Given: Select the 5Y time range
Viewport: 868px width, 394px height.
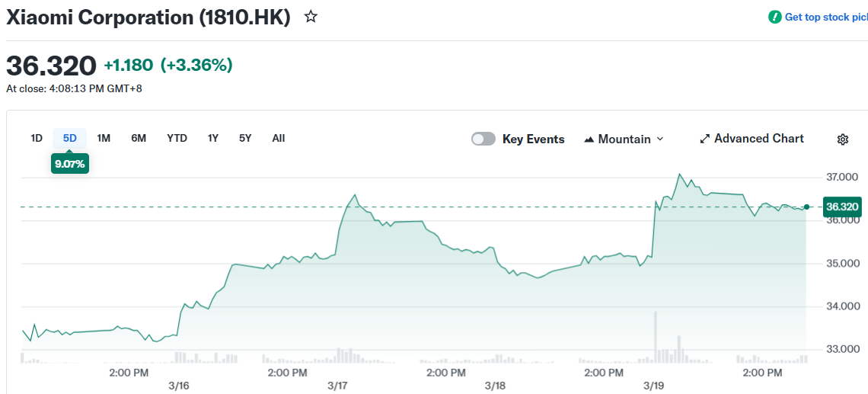Looking at the screenshot, I should tap(245, 139).
